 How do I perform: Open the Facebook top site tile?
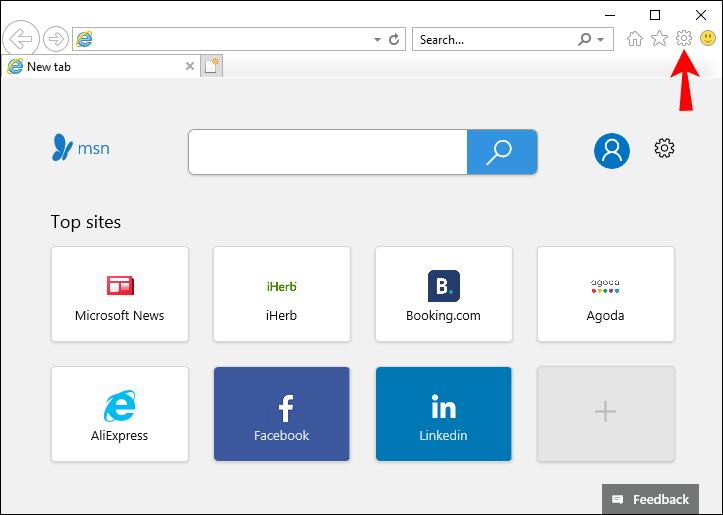(281, 414)
